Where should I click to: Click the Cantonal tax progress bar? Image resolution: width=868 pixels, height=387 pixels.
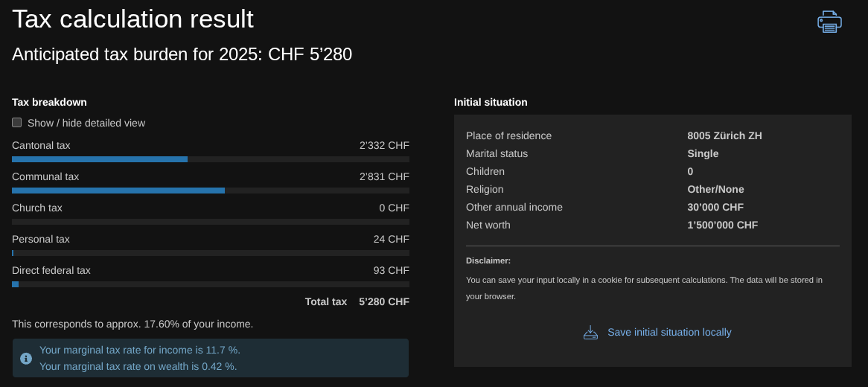tap(211, 159)
